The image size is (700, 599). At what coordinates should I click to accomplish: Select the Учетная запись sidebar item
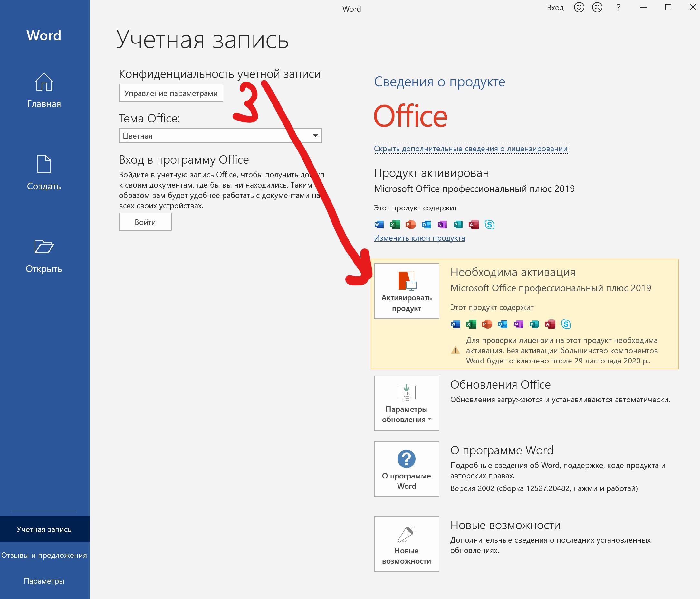(x=44, y=529)
